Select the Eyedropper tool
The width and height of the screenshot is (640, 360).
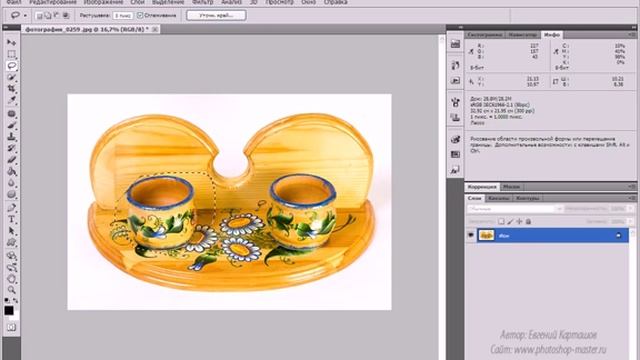tap(11, 100)
